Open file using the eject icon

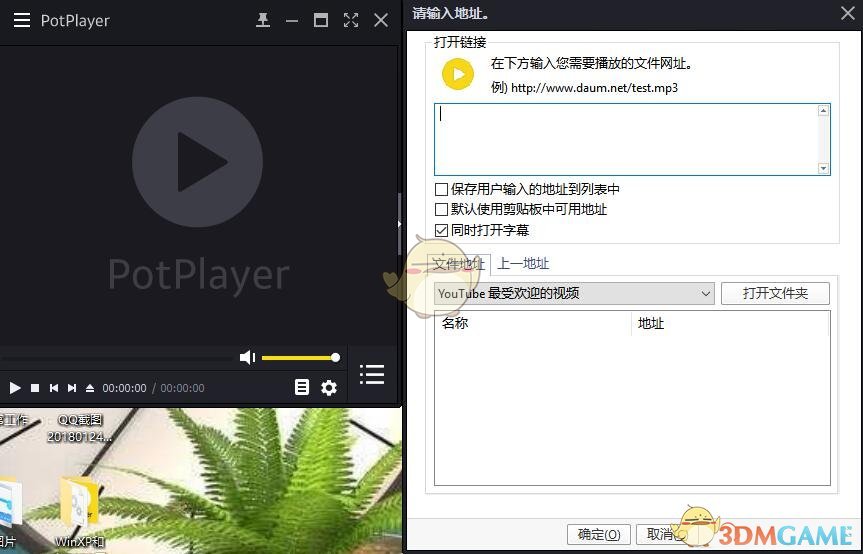tap(90, 388)
